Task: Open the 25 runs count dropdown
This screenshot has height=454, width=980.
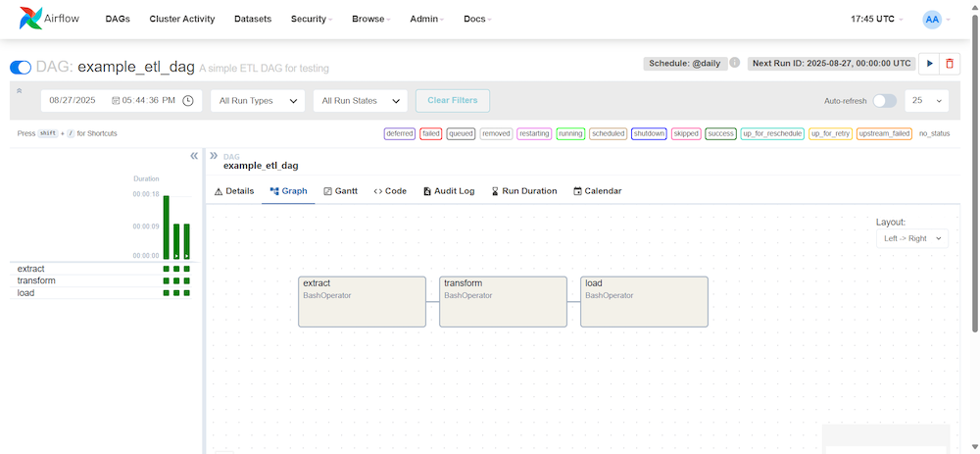Action: [x=926, y=101]
